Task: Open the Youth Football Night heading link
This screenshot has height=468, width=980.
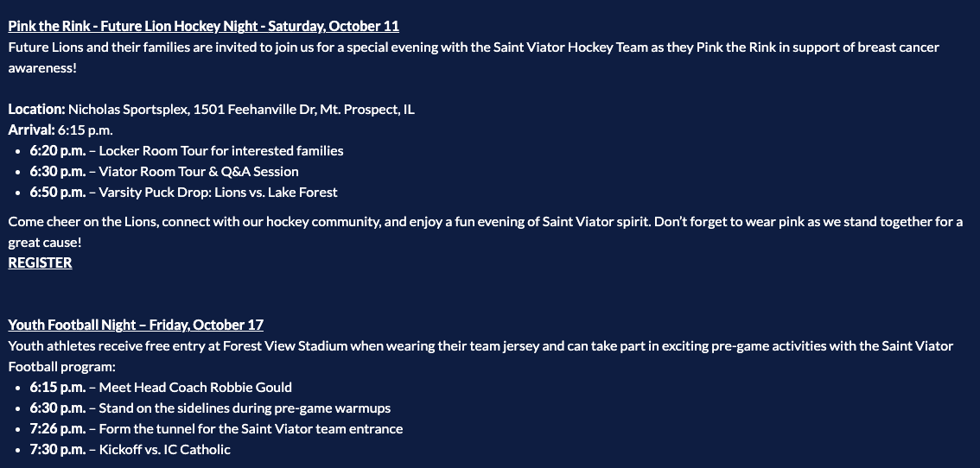Action: click(136, 325)
